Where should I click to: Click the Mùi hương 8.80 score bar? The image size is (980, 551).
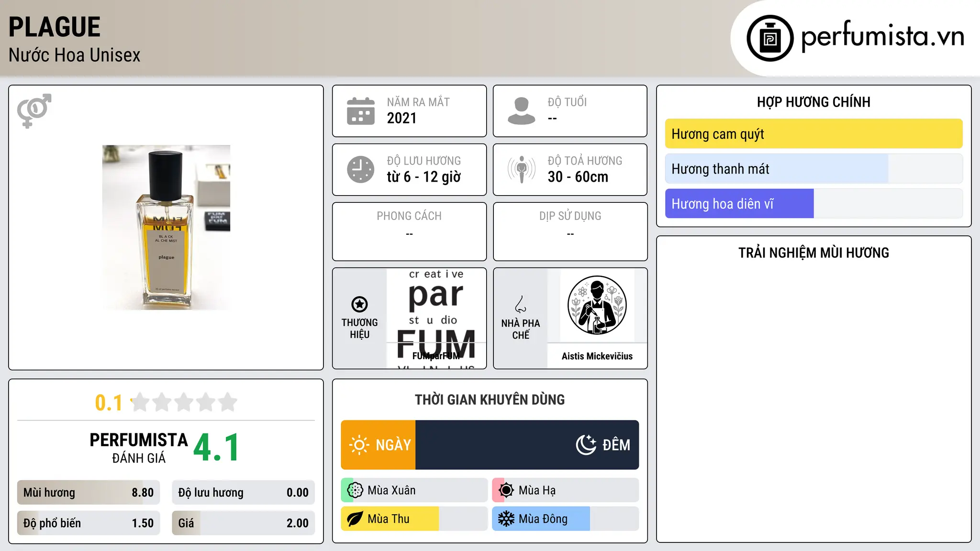pos(89,493)
